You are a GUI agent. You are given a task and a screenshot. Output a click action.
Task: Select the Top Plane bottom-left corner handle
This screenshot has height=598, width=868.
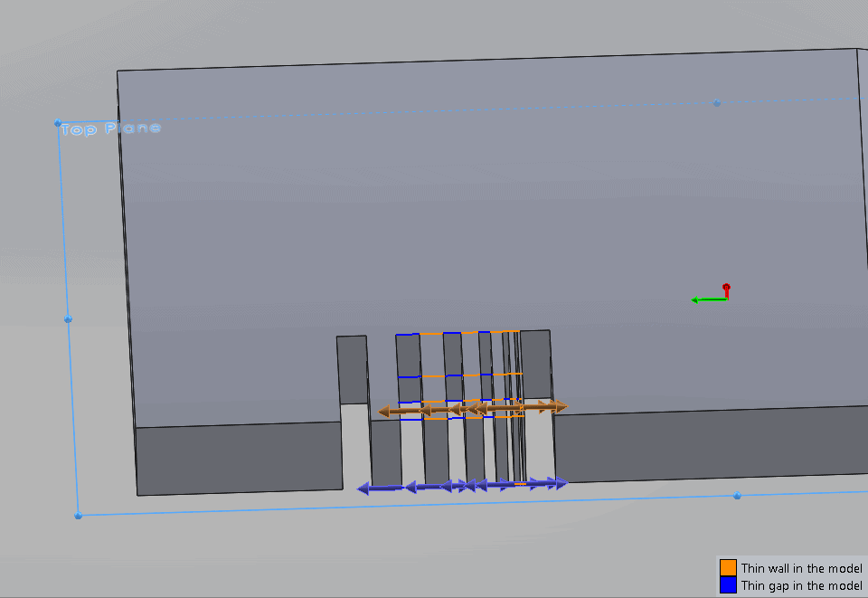coord(78,515)
